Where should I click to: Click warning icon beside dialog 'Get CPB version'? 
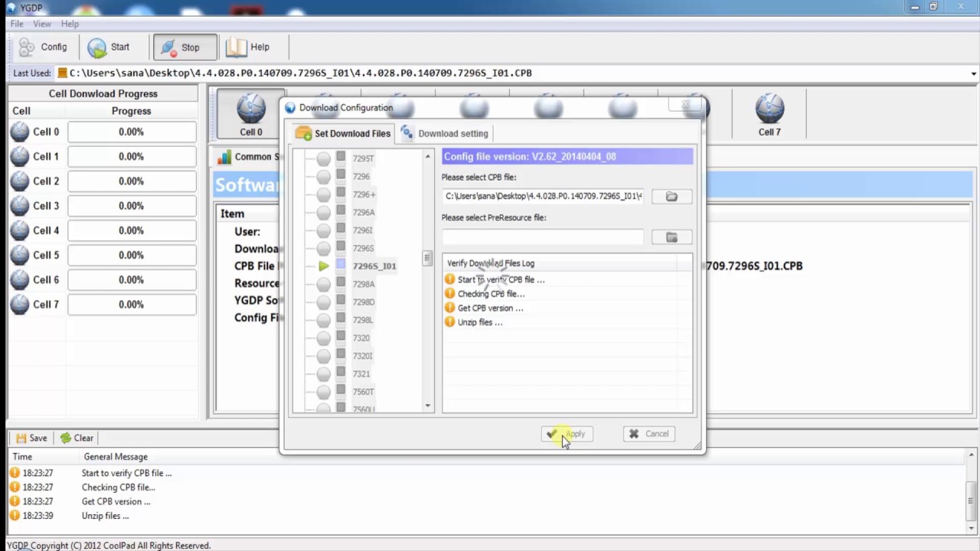coord(449,308)
